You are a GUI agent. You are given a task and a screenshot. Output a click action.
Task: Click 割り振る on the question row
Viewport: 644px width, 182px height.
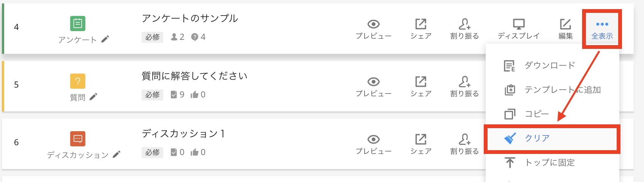point(464,87)
